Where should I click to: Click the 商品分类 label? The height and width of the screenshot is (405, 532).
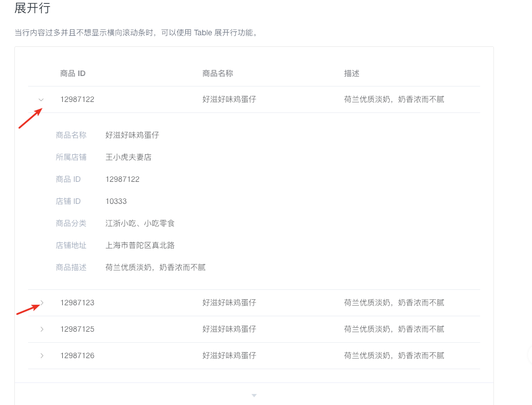pos(71,223)
